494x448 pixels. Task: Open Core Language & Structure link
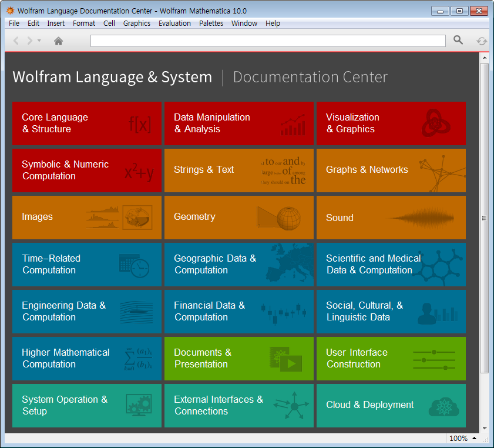[x=55, y=123]
